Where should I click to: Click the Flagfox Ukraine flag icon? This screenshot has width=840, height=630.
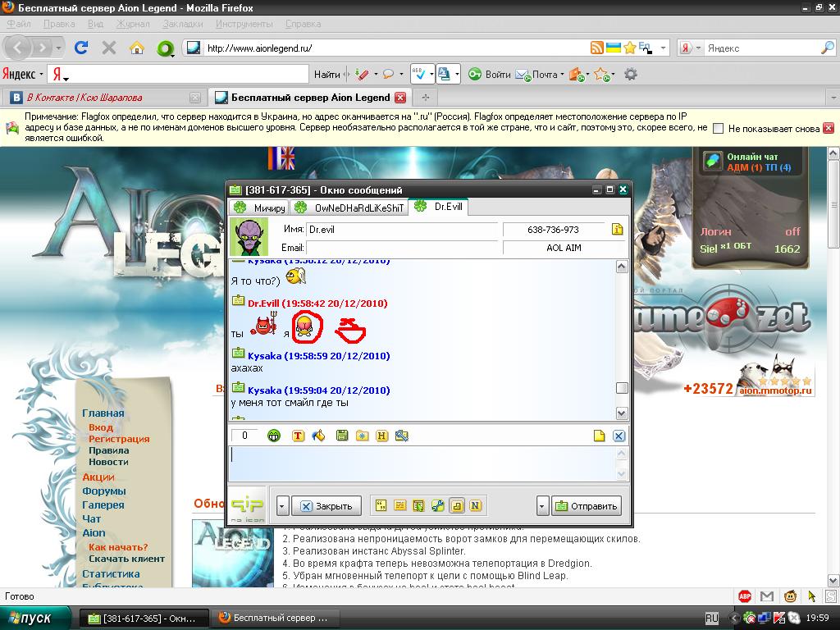(x=614, y=48)
